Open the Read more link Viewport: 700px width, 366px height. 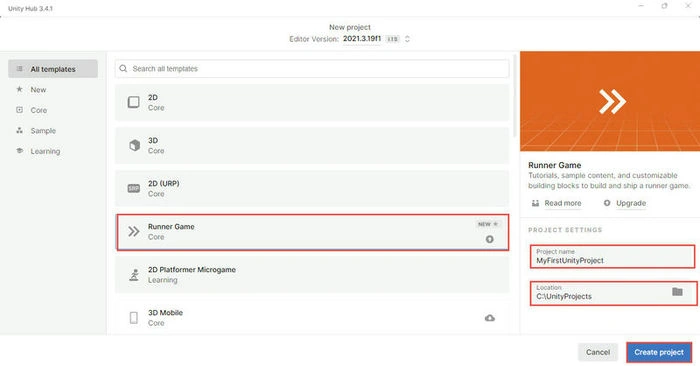562,203
